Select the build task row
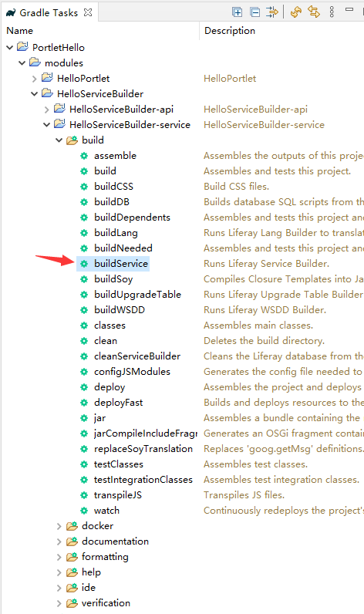364x614 pixels. pyautogui.click(x=105, y=171)
